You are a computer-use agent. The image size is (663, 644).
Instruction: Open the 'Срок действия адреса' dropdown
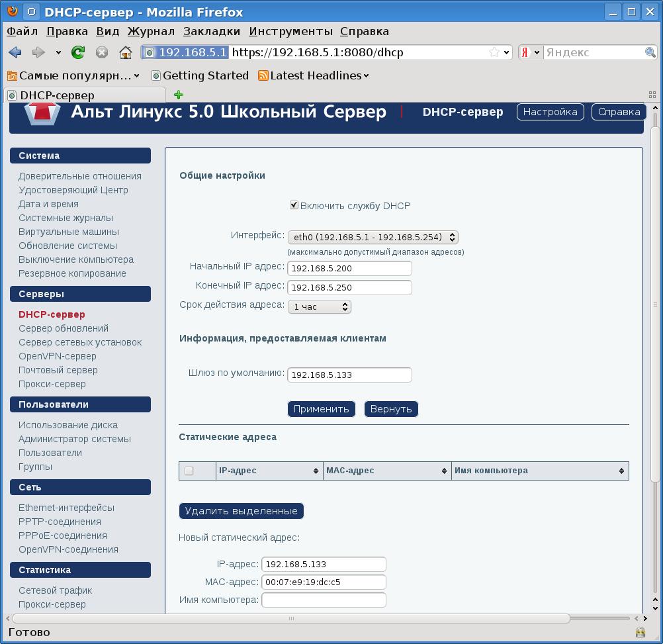[x=319, y=306]
